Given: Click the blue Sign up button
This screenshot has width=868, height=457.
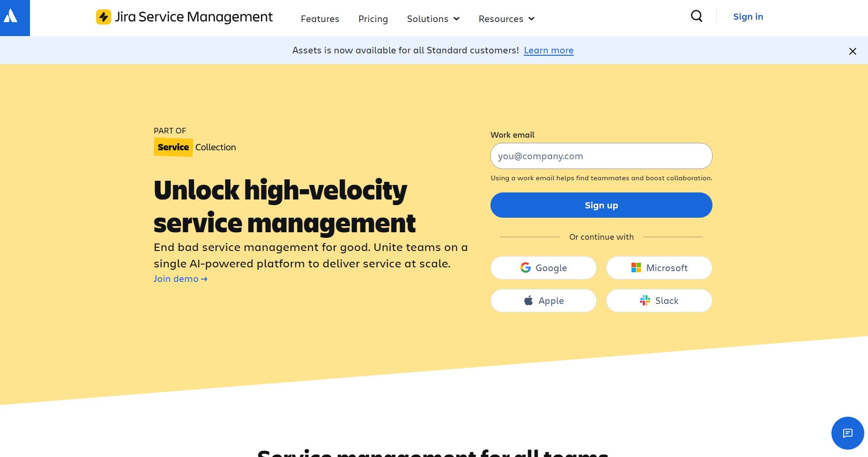Looking at the screenshot, I should (x=601, y=205).
